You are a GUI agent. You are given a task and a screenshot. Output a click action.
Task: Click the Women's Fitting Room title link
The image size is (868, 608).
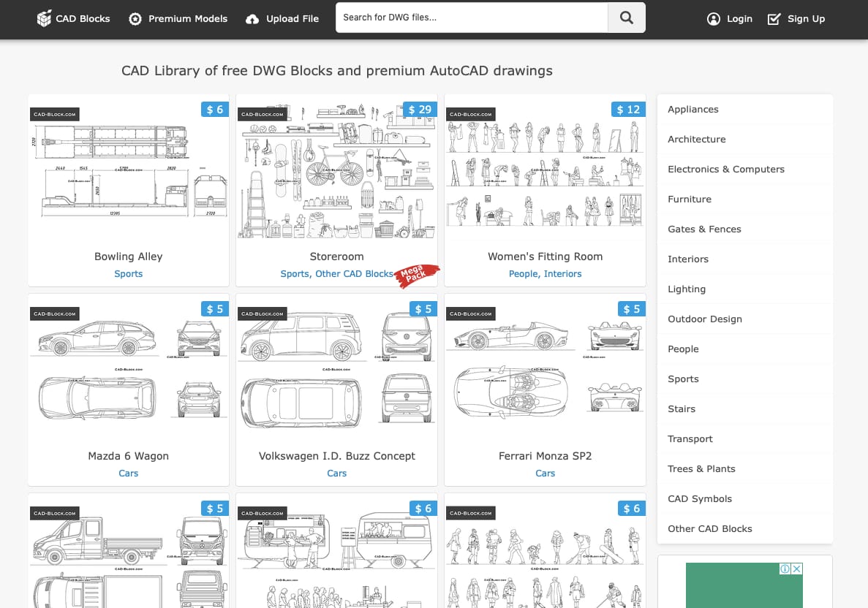(x=546, y=256)
